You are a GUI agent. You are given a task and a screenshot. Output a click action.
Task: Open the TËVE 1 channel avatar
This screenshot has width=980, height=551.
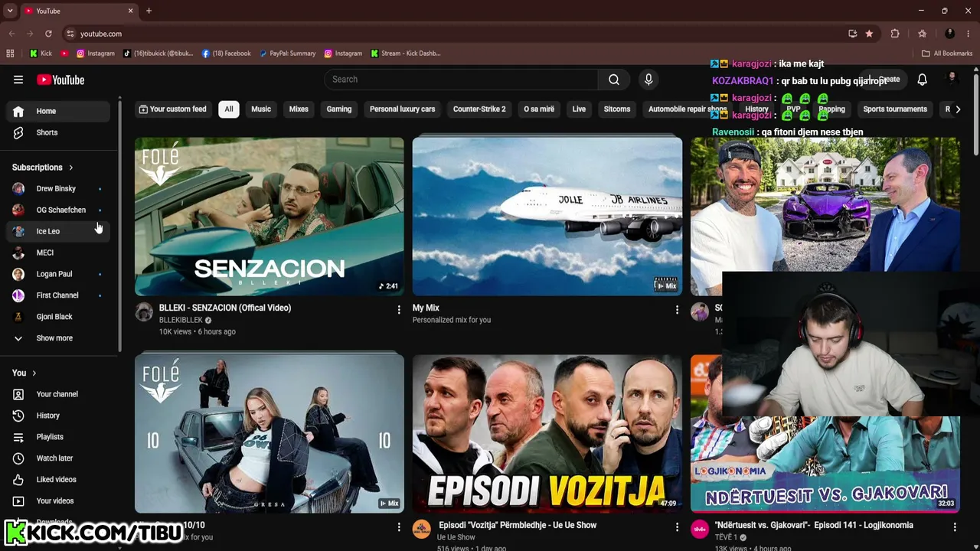pyautogui.click(x=700, y=530)
